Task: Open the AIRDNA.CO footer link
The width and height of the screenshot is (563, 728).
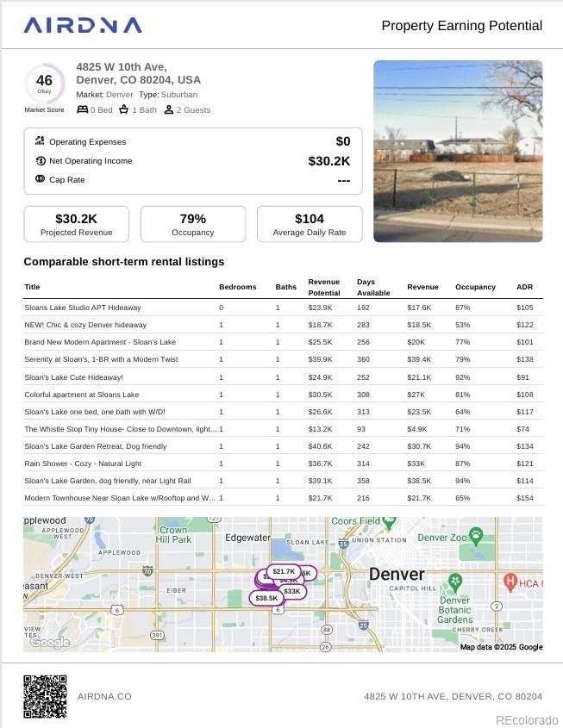Action: (104, 696)
